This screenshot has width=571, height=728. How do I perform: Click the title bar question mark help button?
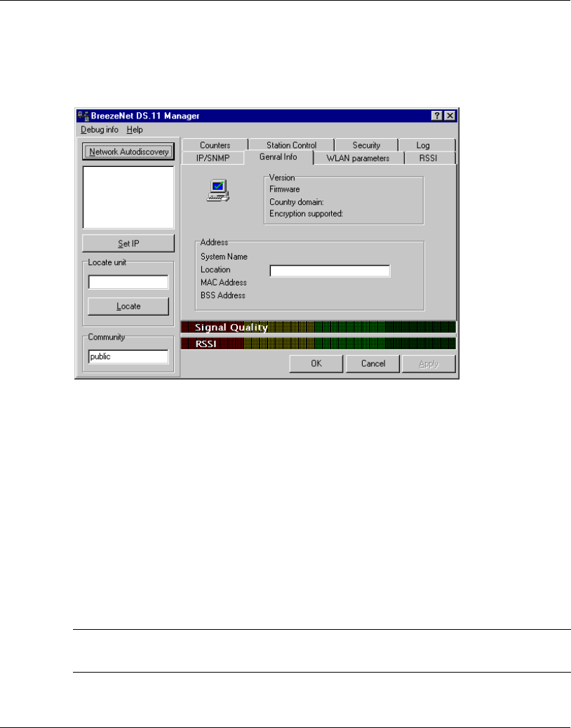click(x=437, y=116)
